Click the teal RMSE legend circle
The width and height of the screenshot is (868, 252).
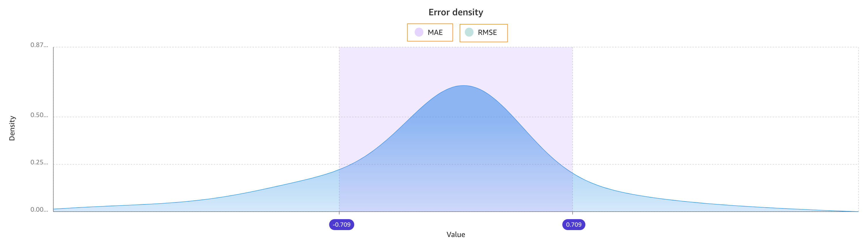click(x=469, y=32)
